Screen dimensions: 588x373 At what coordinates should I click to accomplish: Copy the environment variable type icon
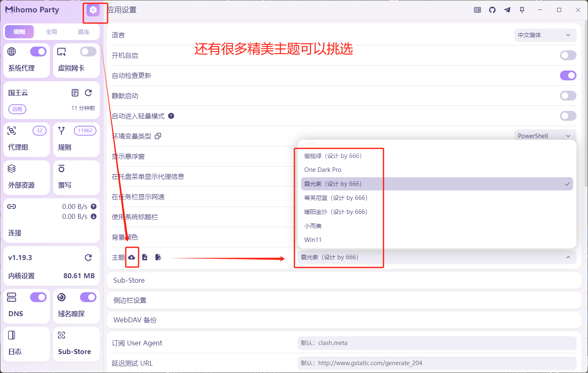[158, 136]
